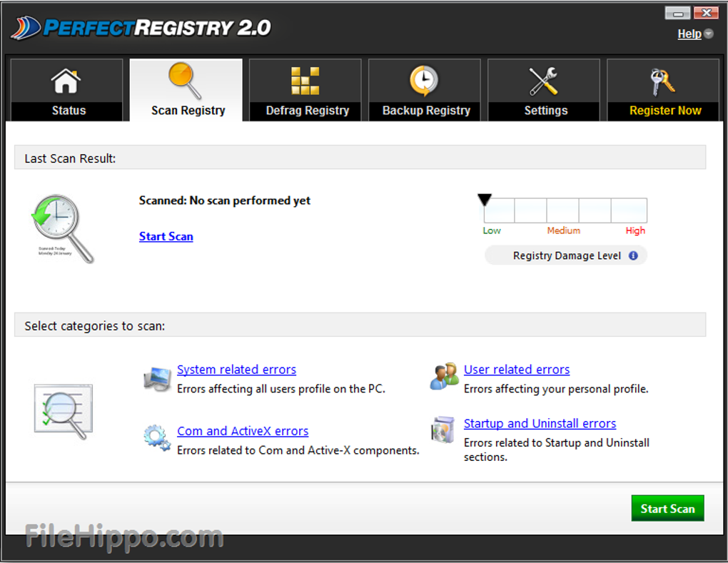
Task: Switch to the Defrag Registry tab label
Action: pyautogui.click(x=308, y=111)
